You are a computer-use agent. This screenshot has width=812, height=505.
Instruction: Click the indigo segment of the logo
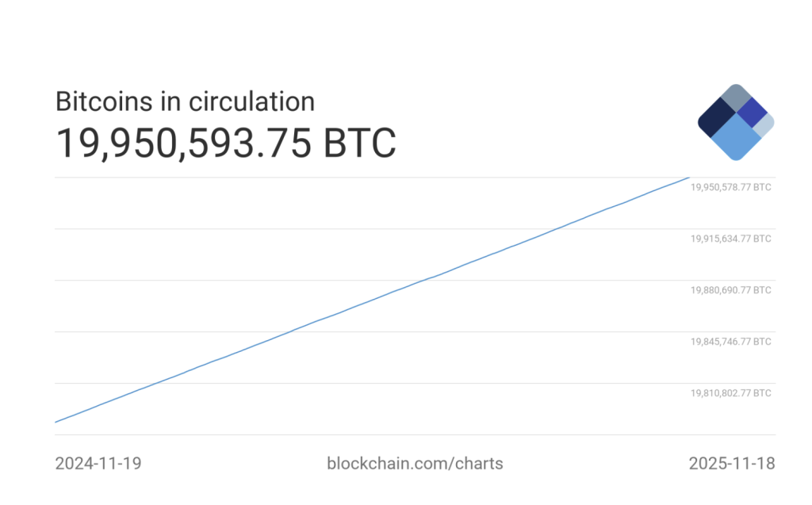pyautogui.click(x=751, y=112)
